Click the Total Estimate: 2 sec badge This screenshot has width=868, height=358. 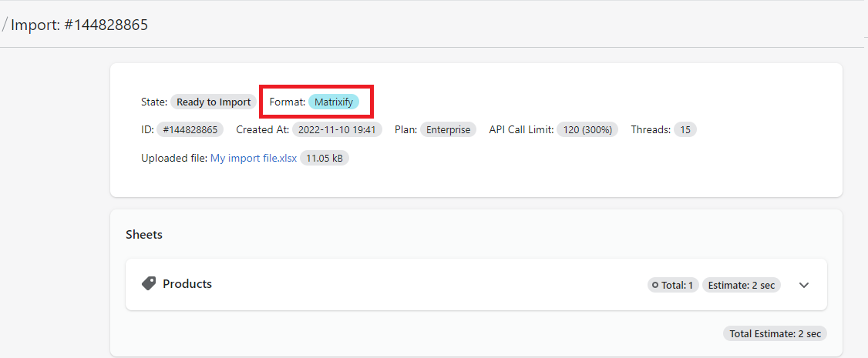coord(775,333)
